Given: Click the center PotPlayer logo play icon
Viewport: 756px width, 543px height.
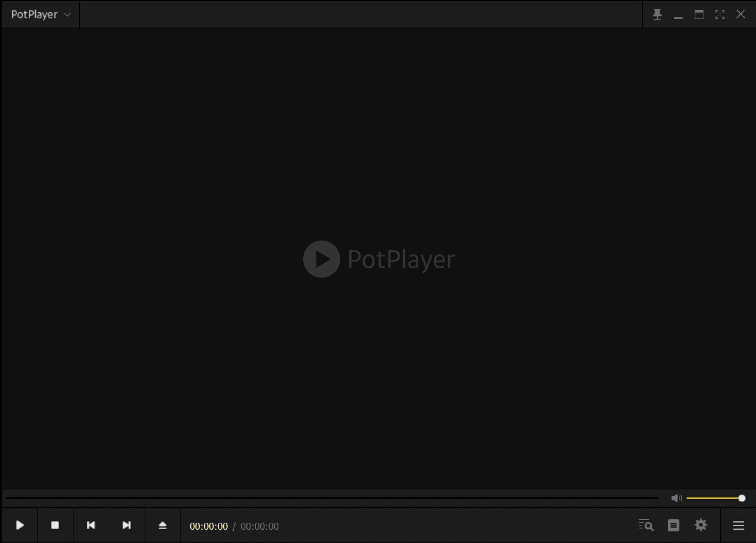Looking at the screenshot, I should (322, 259).
